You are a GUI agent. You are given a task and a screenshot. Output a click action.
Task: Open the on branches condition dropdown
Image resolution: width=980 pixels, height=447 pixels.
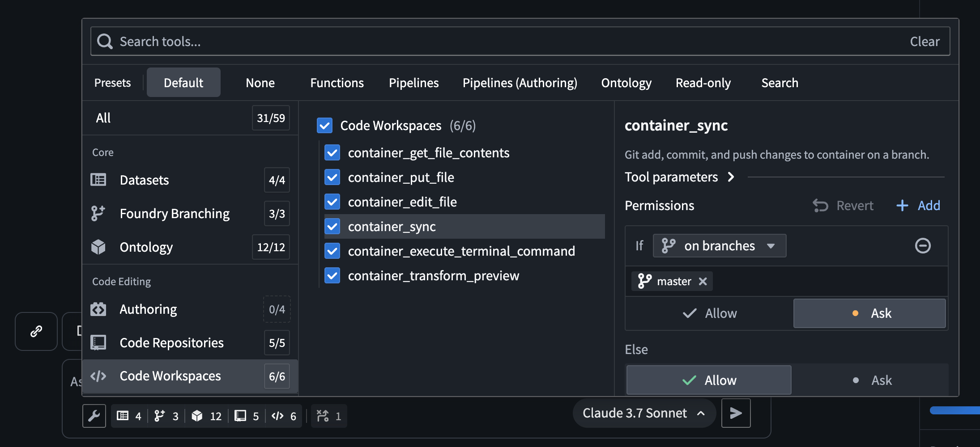click(x=719, y=245)
